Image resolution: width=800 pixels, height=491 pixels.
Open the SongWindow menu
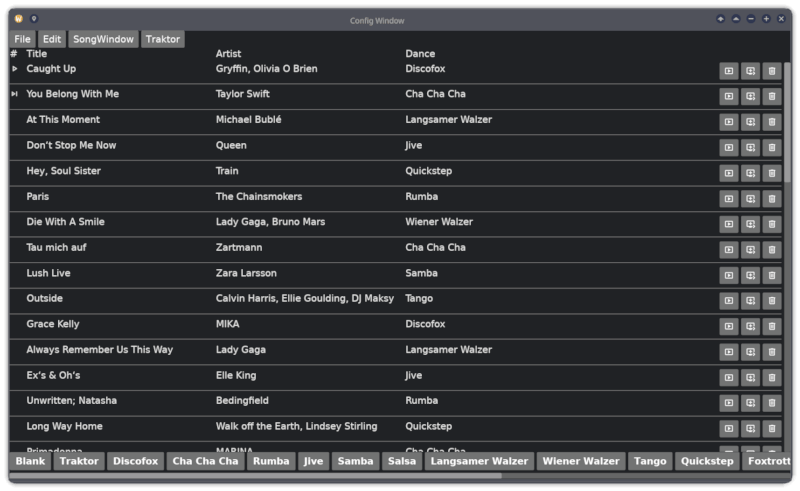(x=103, y=39)
